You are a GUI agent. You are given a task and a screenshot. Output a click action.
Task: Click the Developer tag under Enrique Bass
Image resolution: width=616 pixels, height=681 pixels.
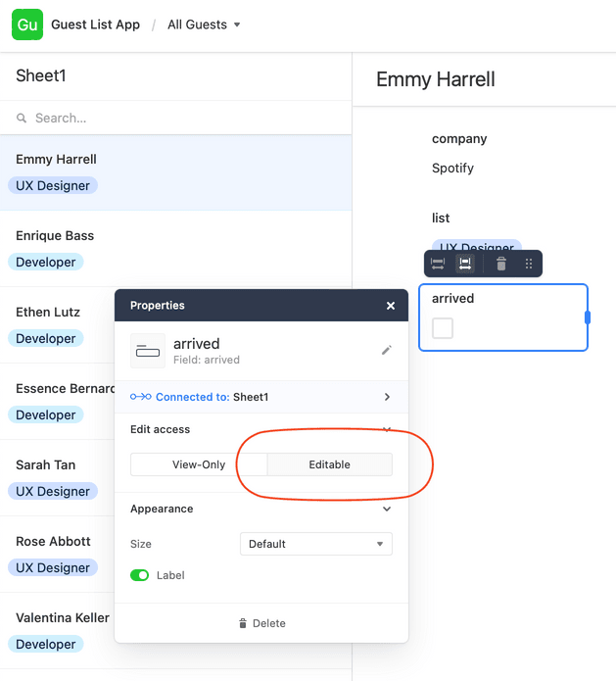pos(46,262)
